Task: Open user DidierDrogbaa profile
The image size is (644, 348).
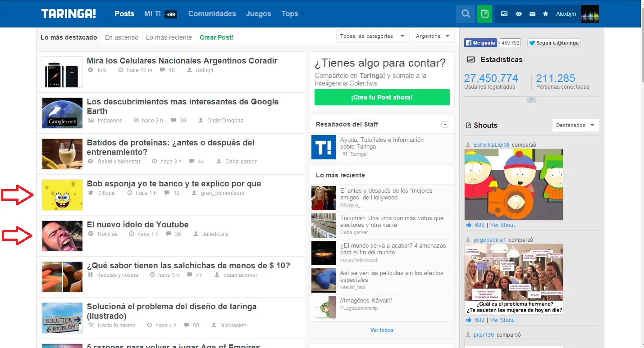Action: click(225, 121)
